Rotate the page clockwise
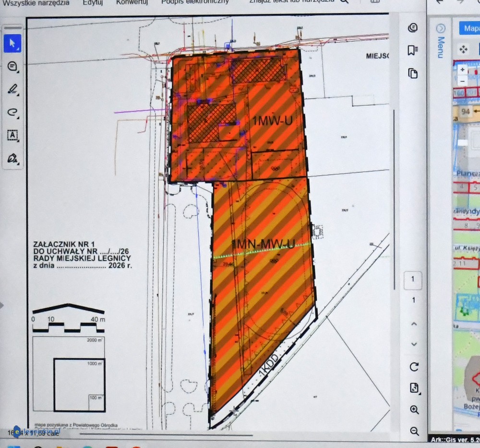 (x=414, y=367)
